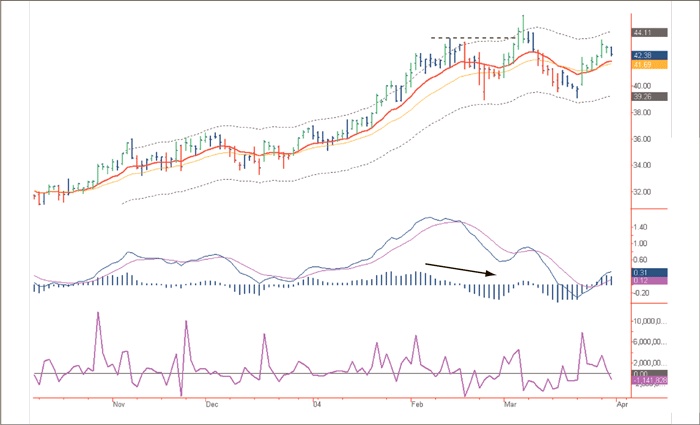Click the blue 42.38 price label
The height and width of the screenshot is (425, 700).
click(643, 55)
